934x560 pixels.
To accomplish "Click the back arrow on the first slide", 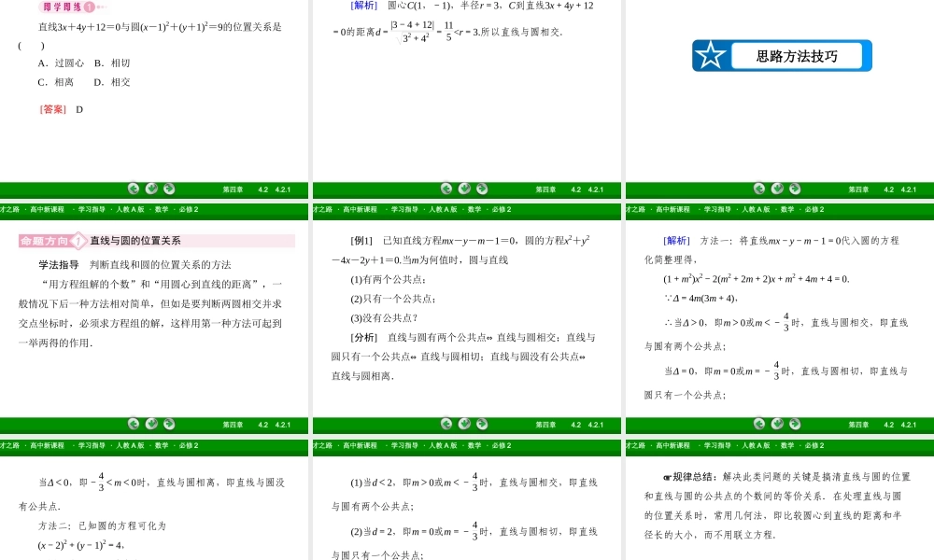I will [x=134, y=189].
